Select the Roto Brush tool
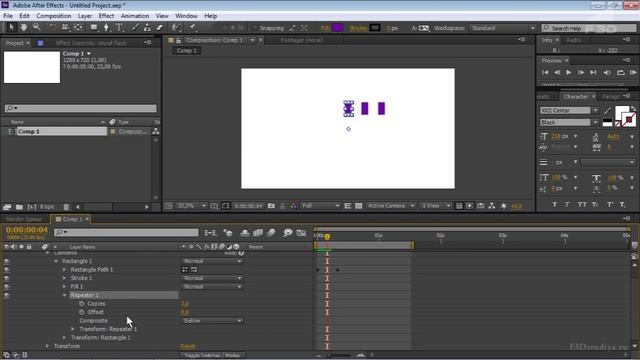The width and height of the screenshot is (640, 360). [177, 27]
